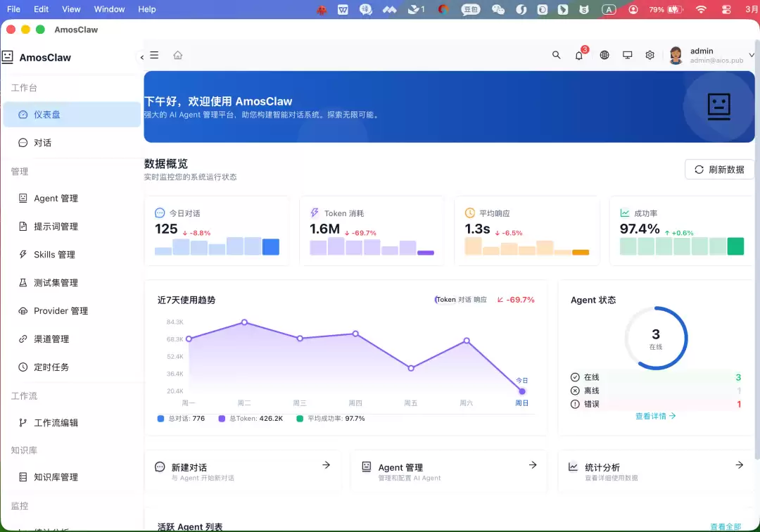This screenshot has width=760, height=532.
Task: Click the 查看详情 link under Agent 状态
Action: click(x=655, y=416)
